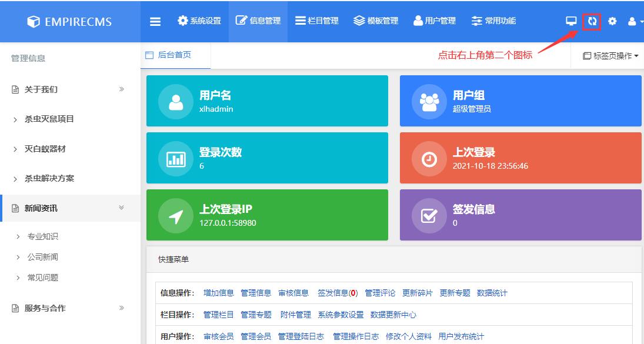Open the 标签页操作 dropdown
The height and width of the screenshot is (344, 644).
tap(609, 55)
